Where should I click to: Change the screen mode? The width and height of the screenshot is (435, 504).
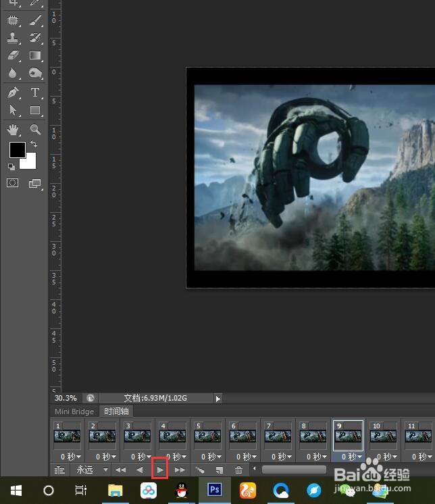point(35,183)
